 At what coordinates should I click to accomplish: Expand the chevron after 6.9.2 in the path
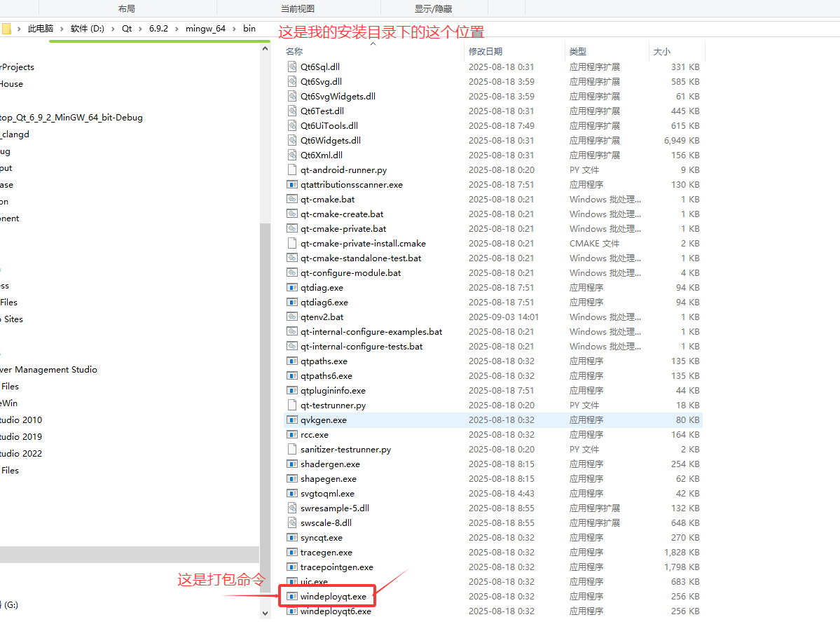click(x=177, y=29)
